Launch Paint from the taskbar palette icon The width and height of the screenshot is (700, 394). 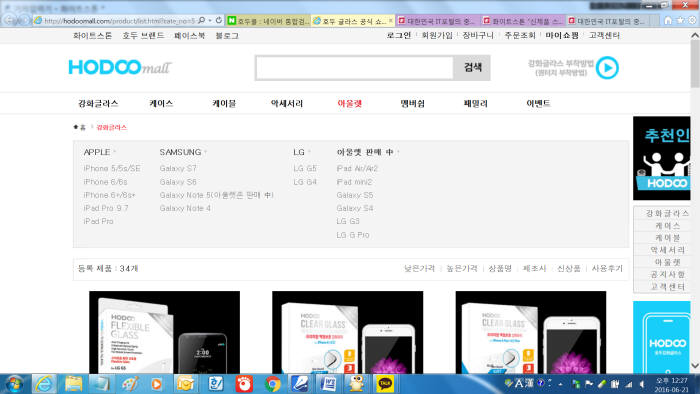(x=130, y=384)
